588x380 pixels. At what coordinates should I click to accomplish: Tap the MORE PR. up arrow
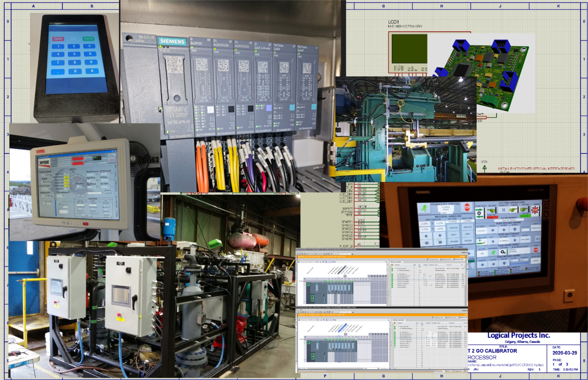pyautogui.click(x=482, y=265)
